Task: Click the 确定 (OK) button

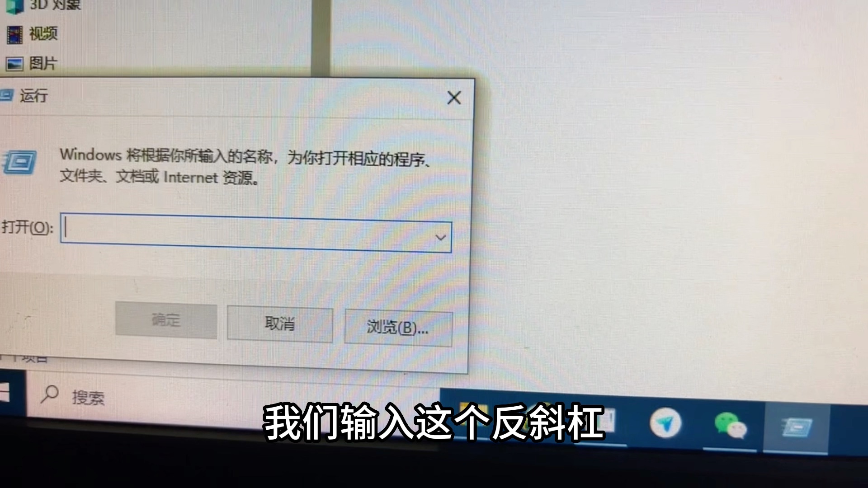Action: click(x=166, y=320)
